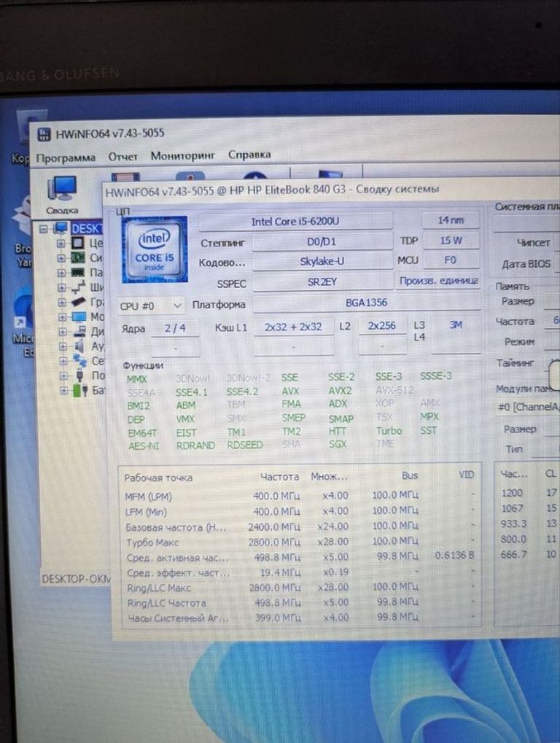This screenshot has width=560, height=743.
Task: Click the memory module icon beside 'Па'
Action: pyautogui.click(x=78, y=273)
